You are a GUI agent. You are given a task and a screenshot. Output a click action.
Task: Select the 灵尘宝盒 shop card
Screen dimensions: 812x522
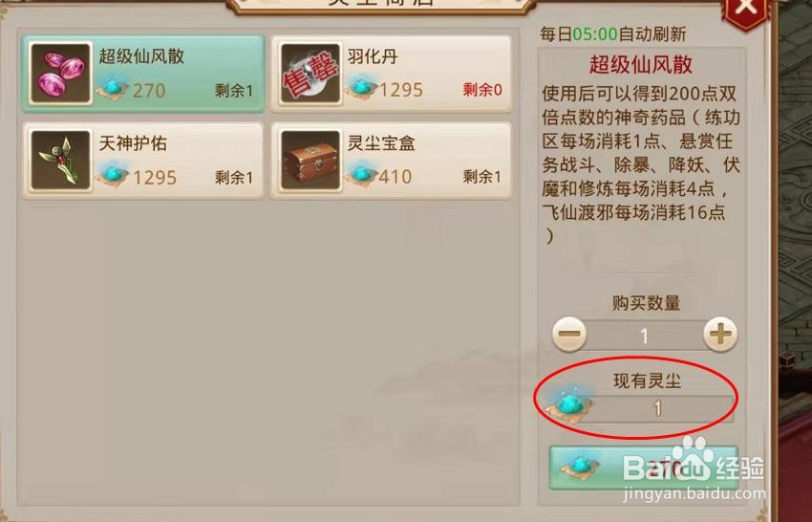pyautogui.click(x=392, y=161)
